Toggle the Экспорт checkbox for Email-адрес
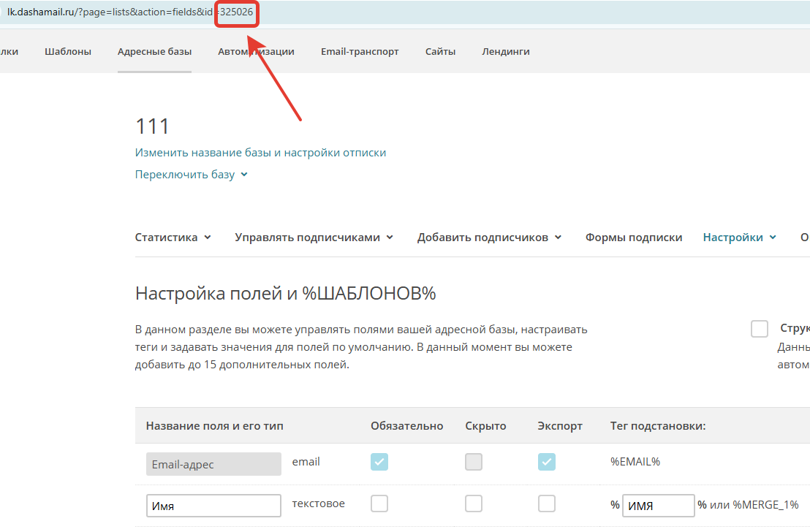The image size is (810, 532). pyautogui.click(x=546, y=462)
